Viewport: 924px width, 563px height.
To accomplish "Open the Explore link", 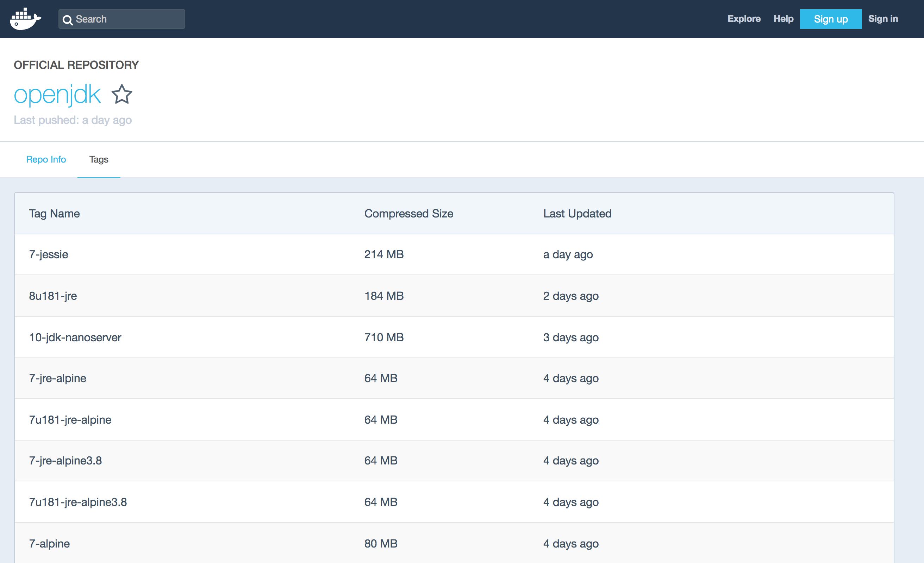I will [744, 19].
